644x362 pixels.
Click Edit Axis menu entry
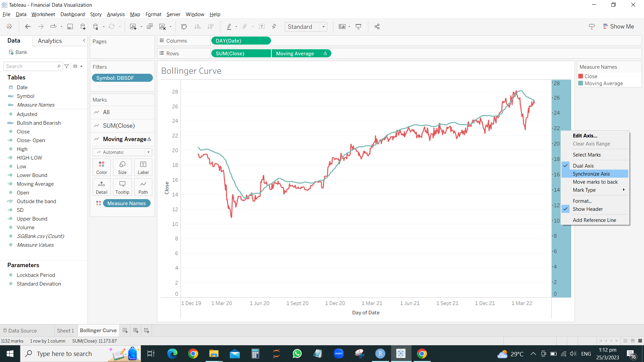tap(585, 136)
